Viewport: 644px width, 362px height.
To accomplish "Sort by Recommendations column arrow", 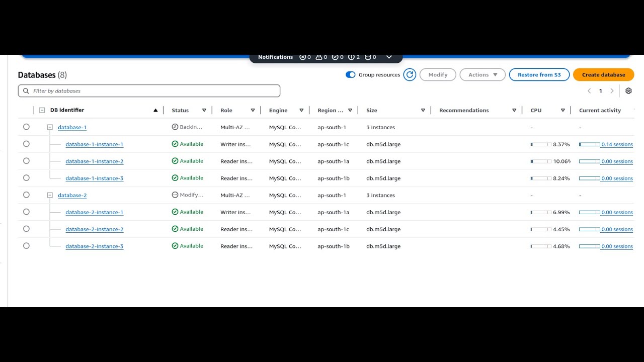I will pyautogui.click(x=514, y=110).
